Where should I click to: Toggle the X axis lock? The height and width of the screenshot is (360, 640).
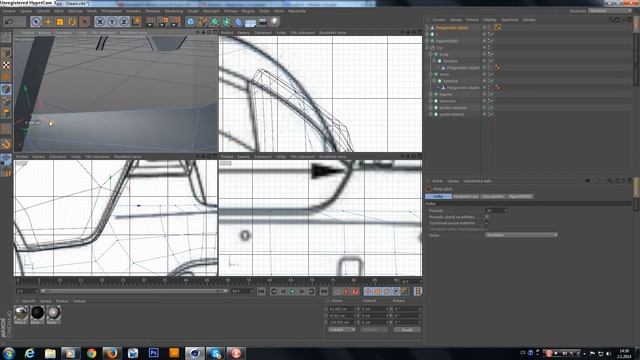100,22
